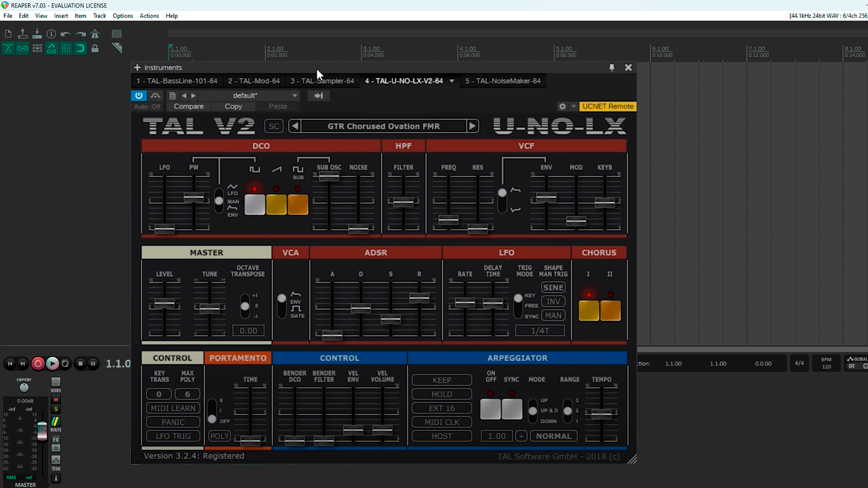Click the Pause transport button
The image size is (868, 488).
pos(93,363)
